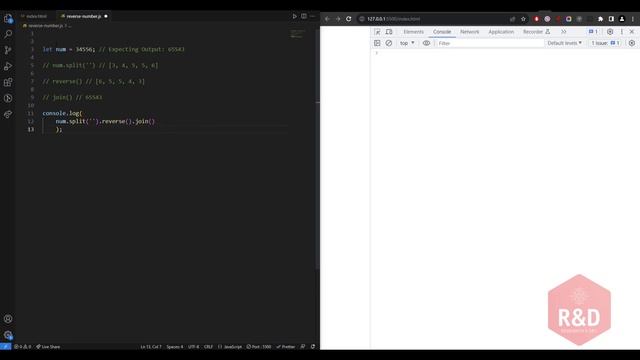This screenshot has width=640, height=360.
Task: Reload the browser page
Action: [349, 19]
